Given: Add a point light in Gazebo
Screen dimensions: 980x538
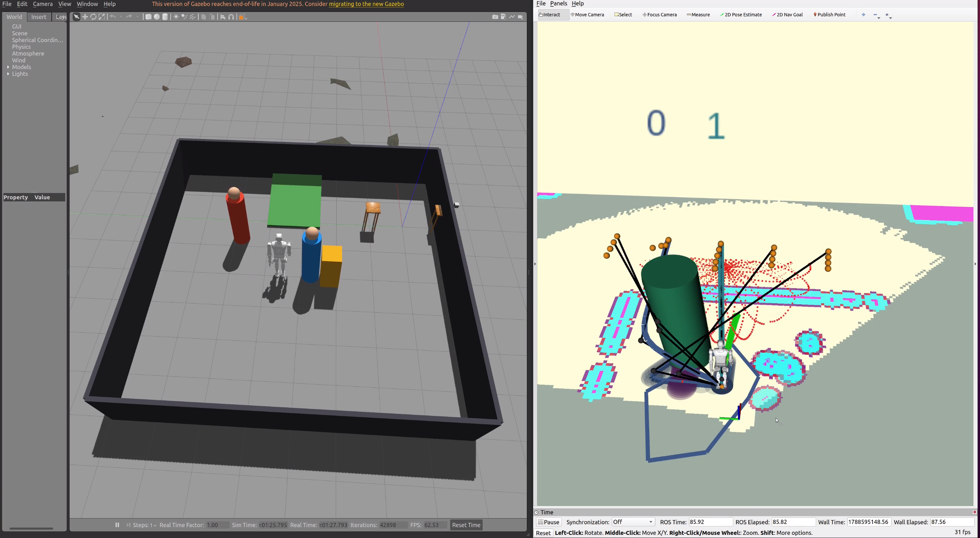Looking at the screenshot, I should pyautogui.click(x=176, y=17).
